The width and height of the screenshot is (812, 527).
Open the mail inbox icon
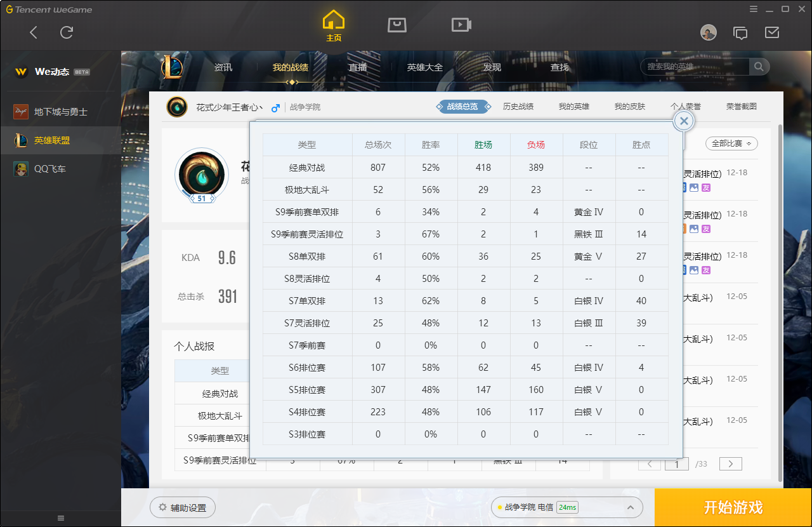pos(771,32)
